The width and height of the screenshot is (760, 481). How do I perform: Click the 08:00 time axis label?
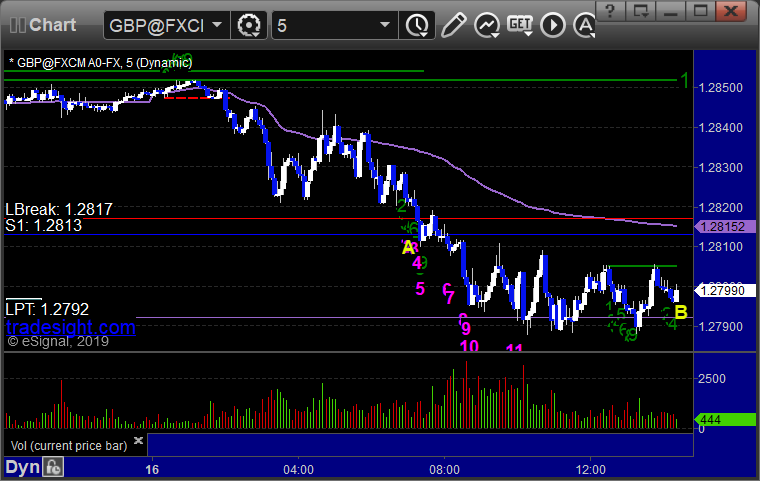(444, 470)
